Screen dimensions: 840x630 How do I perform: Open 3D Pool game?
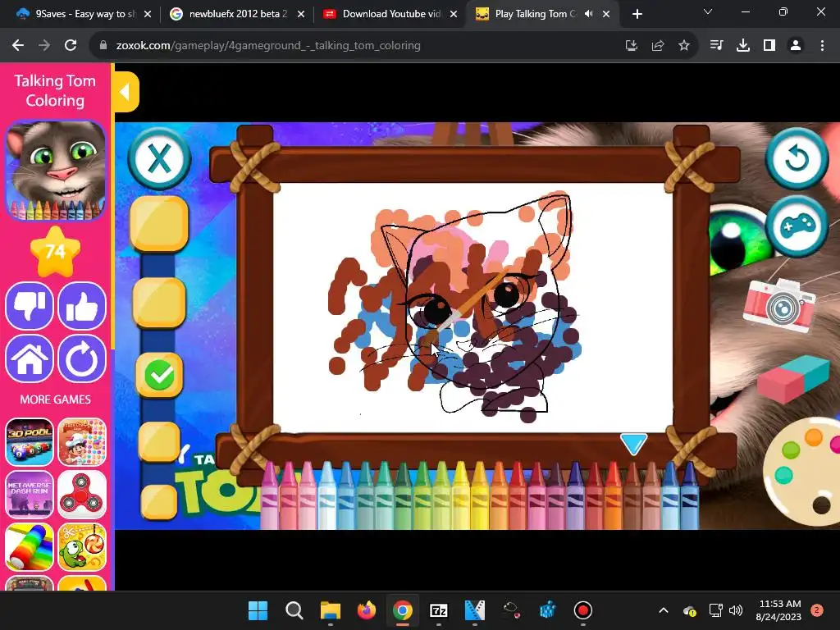point(30,442)
